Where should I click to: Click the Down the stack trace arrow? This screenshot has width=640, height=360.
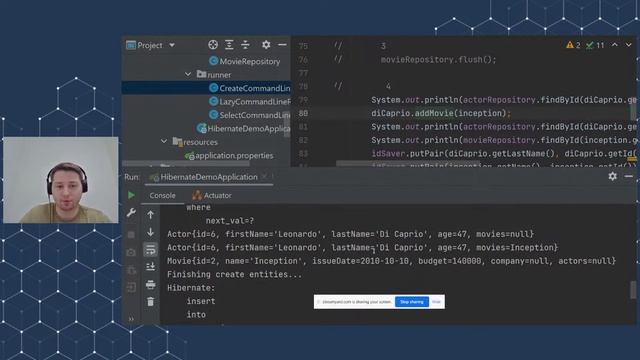151,232
